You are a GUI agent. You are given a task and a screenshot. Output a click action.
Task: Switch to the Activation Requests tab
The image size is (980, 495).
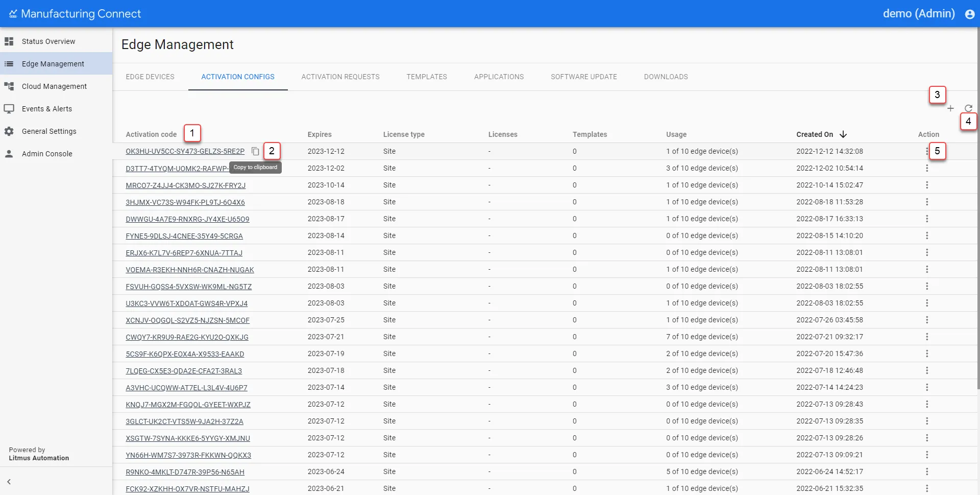tap(340, 77)
